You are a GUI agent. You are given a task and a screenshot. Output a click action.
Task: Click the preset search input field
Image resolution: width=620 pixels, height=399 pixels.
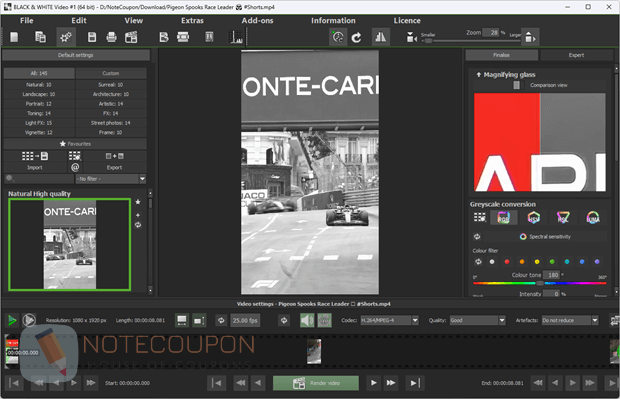39,179
